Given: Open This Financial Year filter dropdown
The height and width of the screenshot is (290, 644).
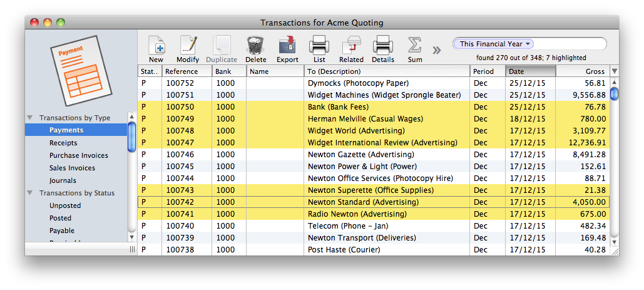Looking at the screenshot, I should coord(494,44).
